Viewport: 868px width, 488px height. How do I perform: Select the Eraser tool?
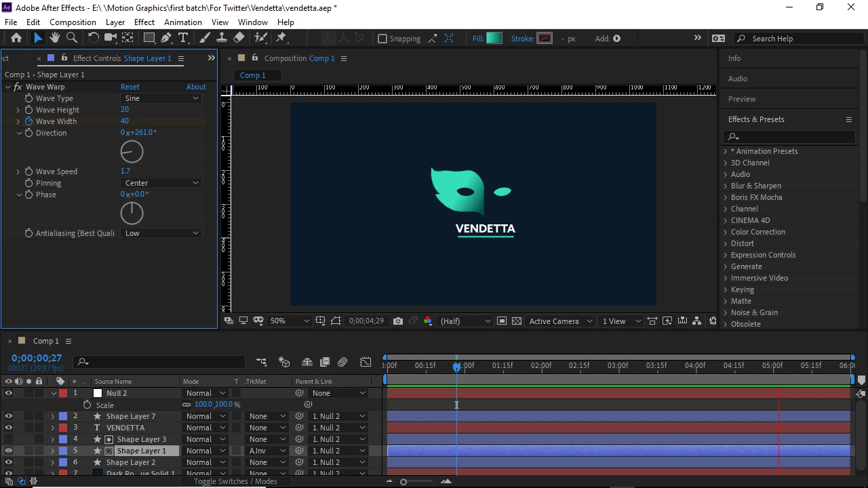239,38
